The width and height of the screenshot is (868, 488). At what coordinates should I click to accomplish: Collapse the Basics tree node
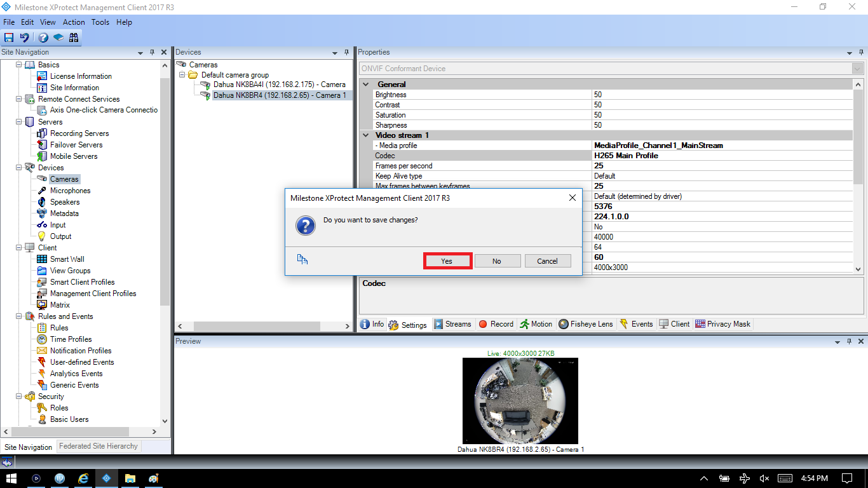[x=18, y=65]
